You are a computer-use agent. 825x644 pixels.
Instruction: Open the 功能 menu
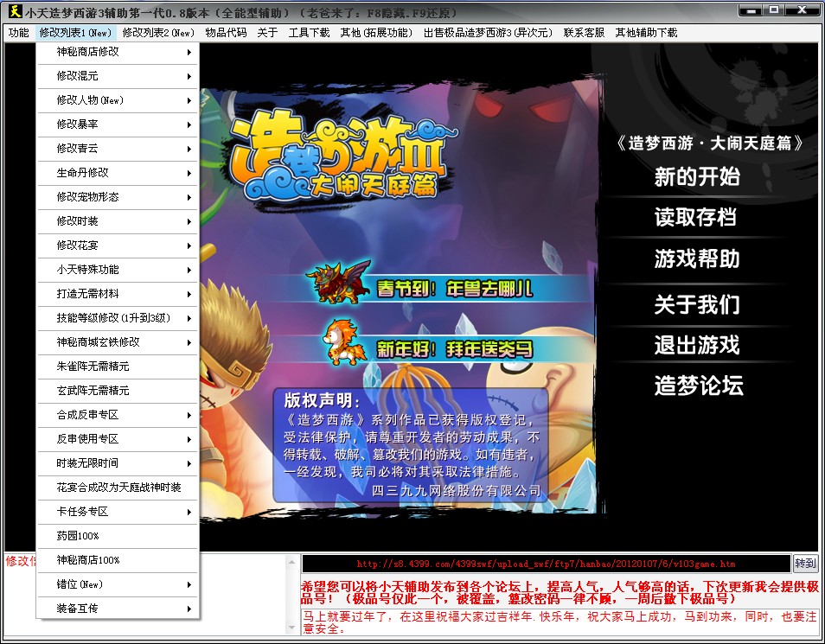[x=19, y=33]
